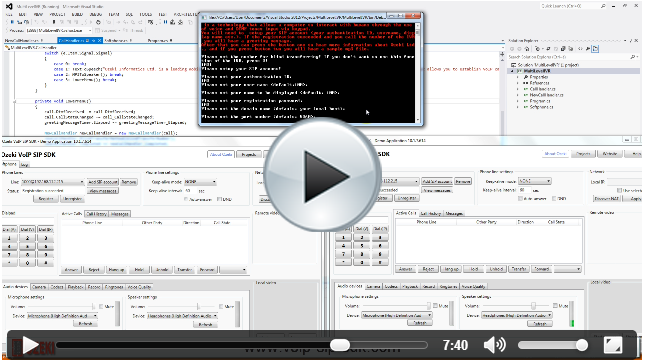This screenshot has height=360, width=645.
Task: Enable the Mute checkbox beside the green level meter
Action: click(x=555, y=306)
